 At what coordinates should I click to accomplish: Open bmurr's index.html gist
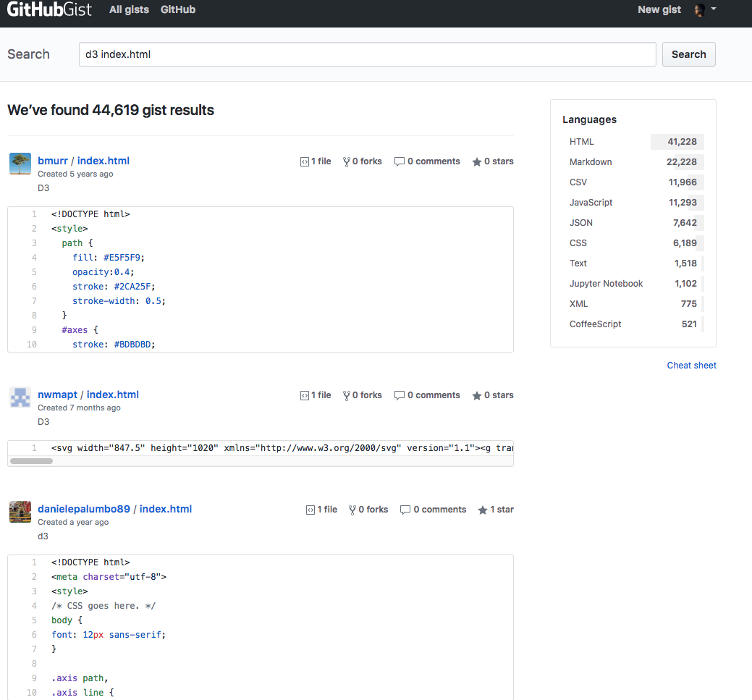[x=103, y=161]
